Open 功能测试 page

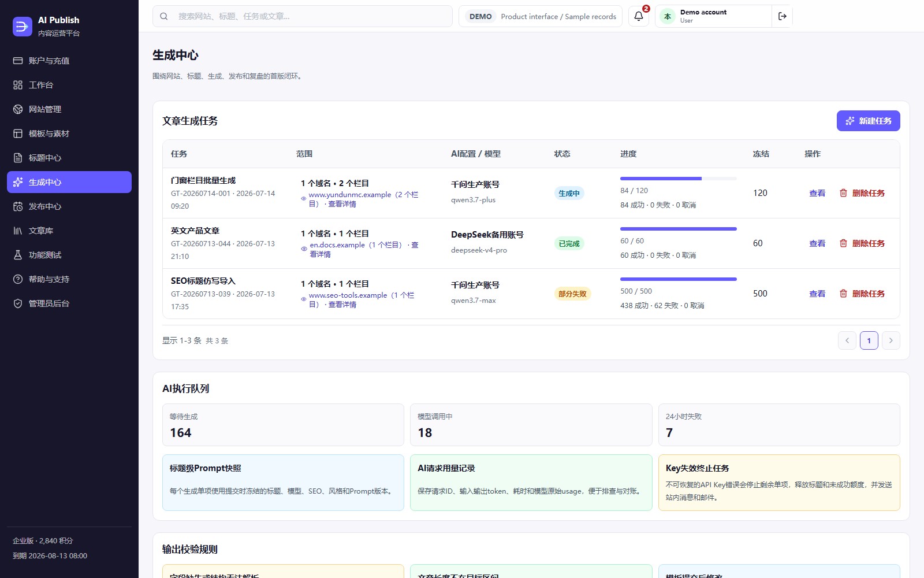[69, 255]
